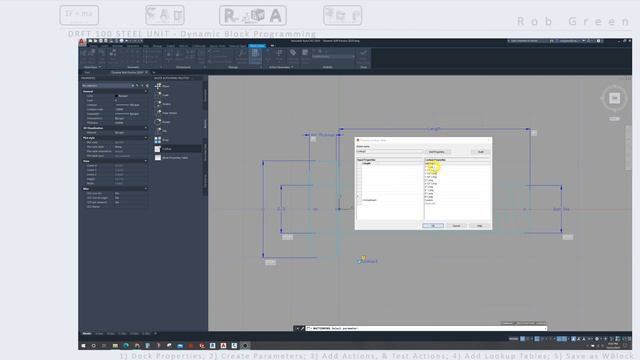
Task: Click Help in the Property Lookup Table dialog
Action: pyautogui.click(x=479, y=226)
